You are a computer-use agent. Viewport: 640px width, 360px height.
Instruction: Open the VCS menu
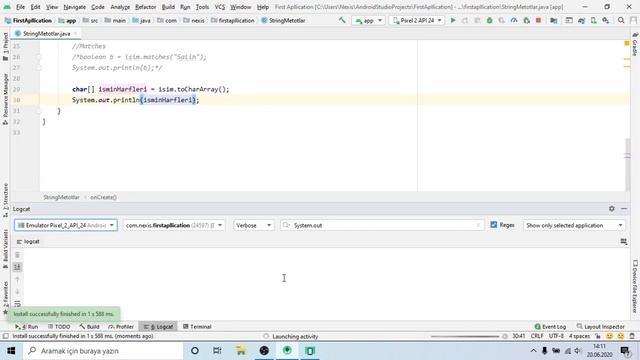pyautogui.click(x=220, y=7)
